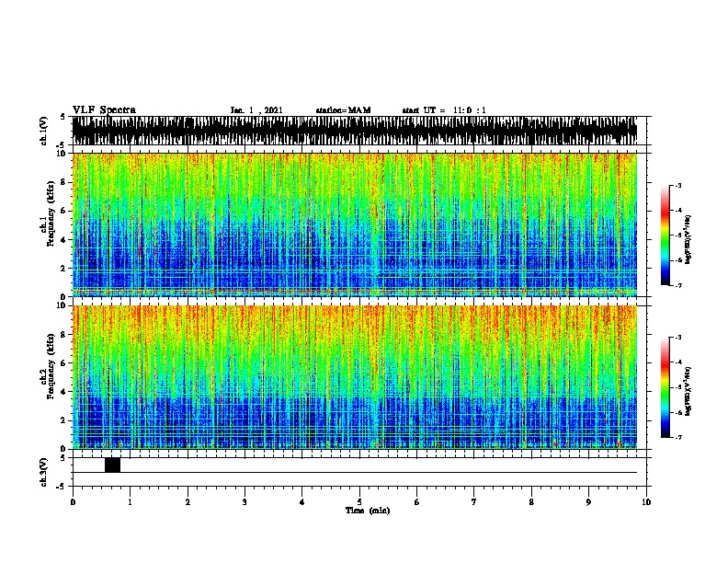The height and width of the screenshot is (563, 728).
Task: Click the ch.1 color scale bar
Action: coord(665,236)
